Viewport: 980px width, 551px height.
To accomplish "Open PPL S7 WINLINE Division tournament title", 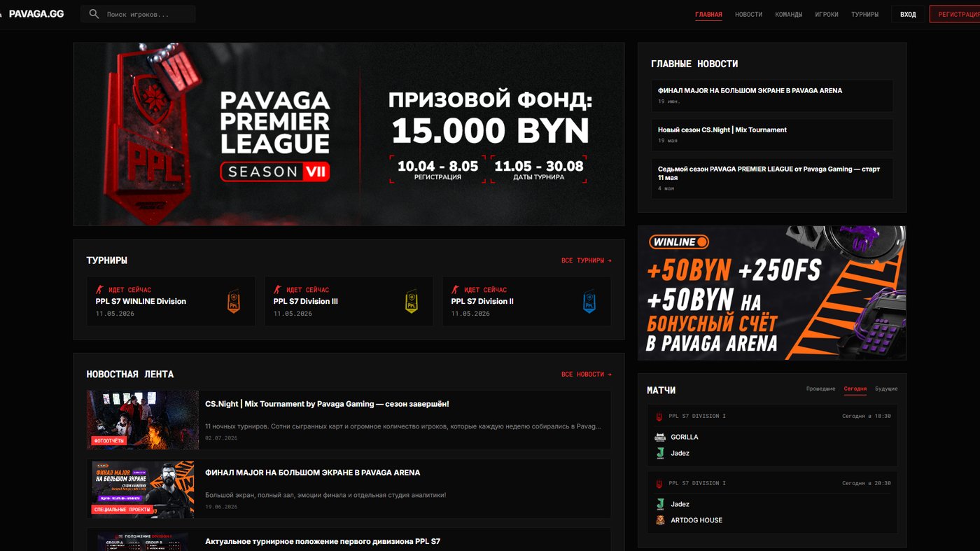I will (x=141, y=301).
